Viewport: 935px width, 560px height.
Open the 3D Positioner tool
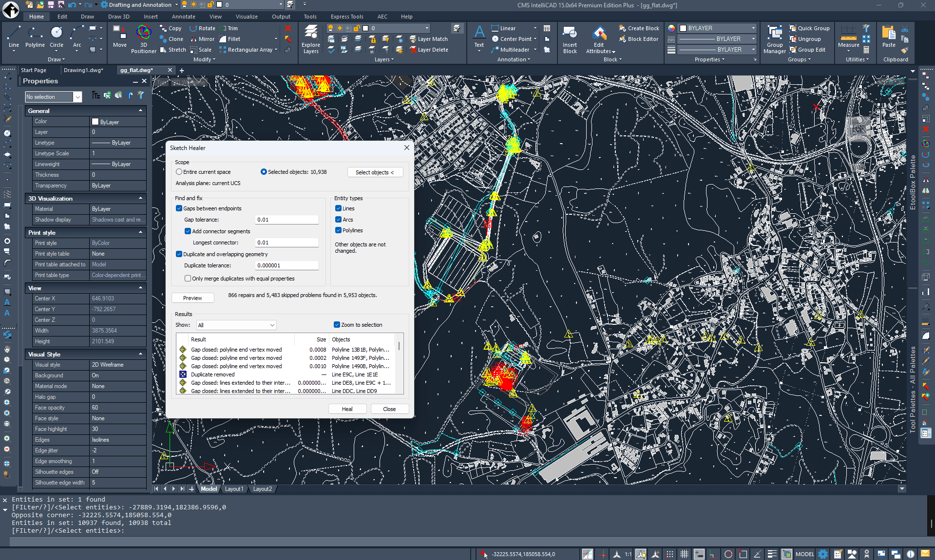tap(144, 39)
